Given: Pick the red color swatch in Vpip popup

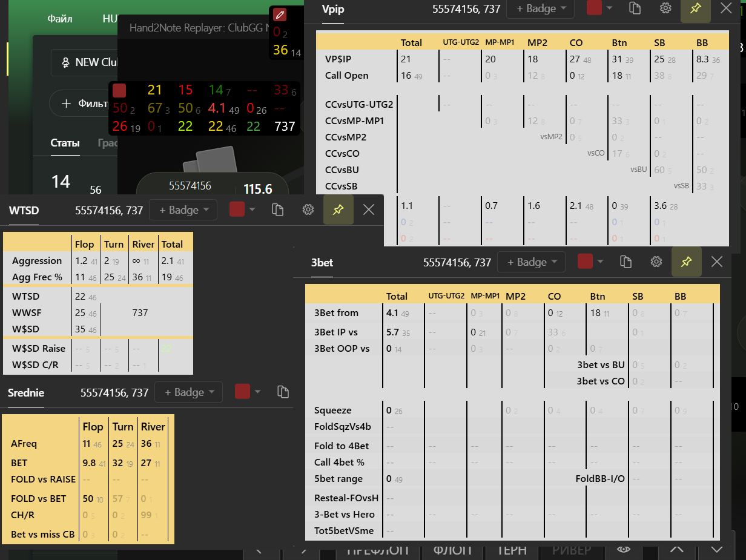Looking at the screenshot, I should click(x=595, y=8).
